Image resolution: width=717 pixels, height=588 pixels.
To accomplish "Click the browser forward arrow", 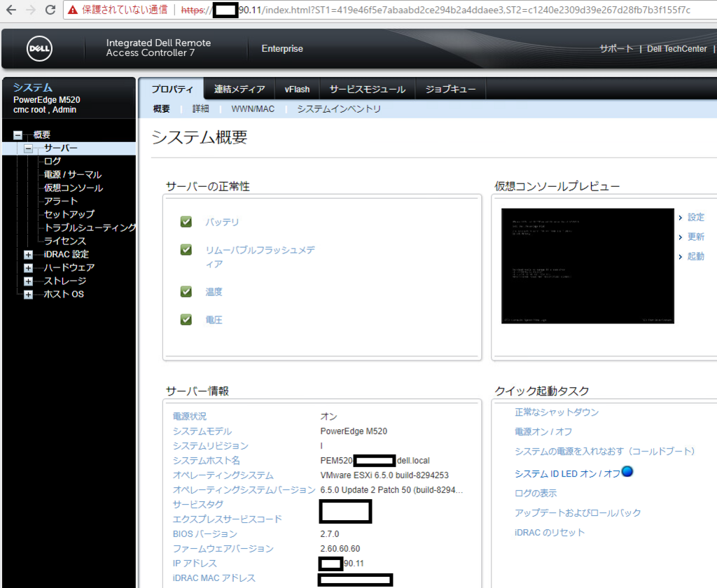I will [31, 10].
